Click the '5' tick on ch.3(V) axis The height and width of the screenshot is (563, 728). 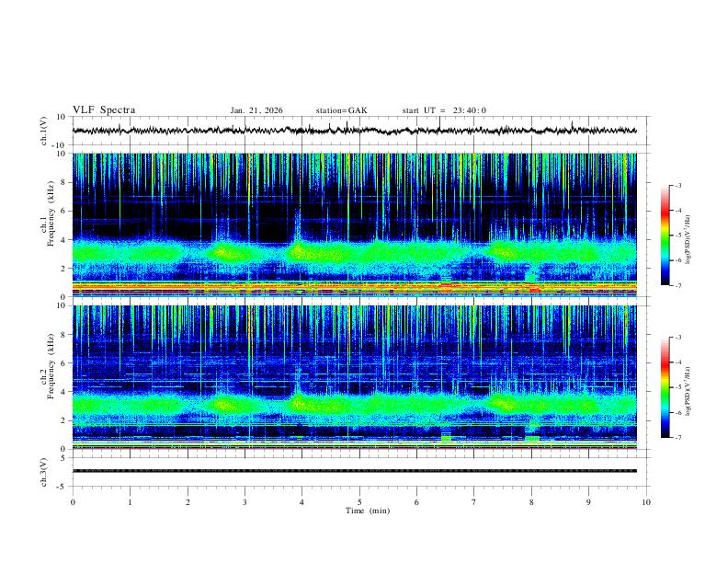click(x=63, y=458)
